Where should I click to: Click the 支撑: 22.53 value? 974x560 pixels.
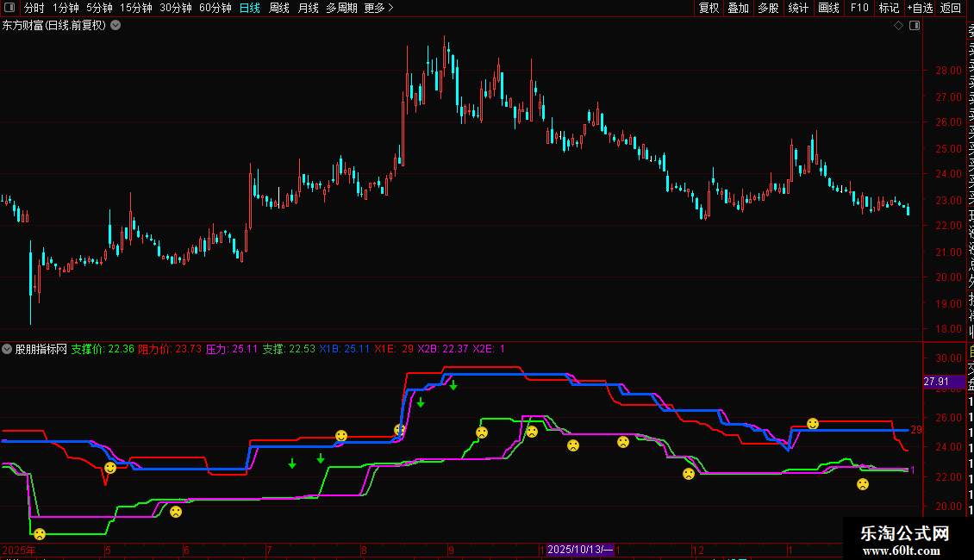coord(288,349)
